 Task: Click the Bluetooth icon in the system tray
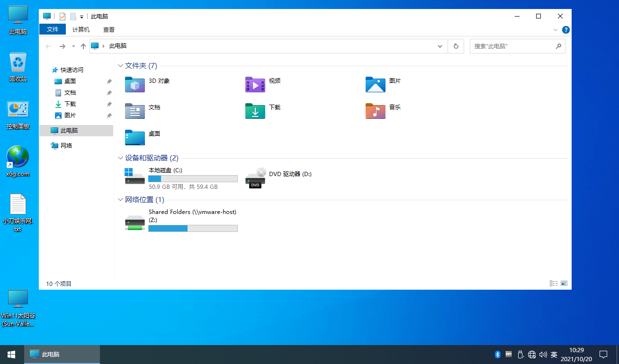[497, 354]
